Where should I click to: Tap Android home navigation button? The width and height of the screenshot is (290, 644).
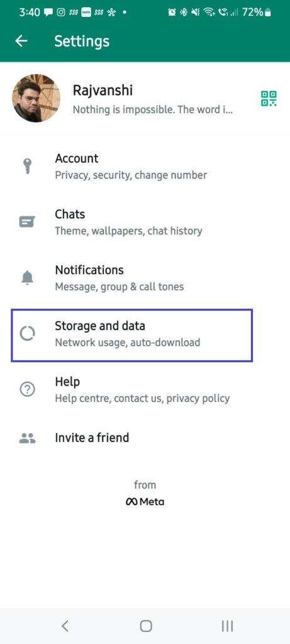click(145, 626)
